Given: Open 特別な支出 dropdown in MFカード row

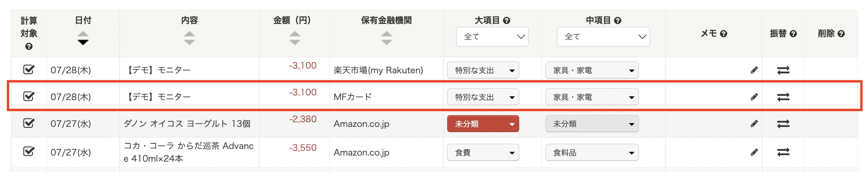Looking at the screenshot, I should coord(483,97).
